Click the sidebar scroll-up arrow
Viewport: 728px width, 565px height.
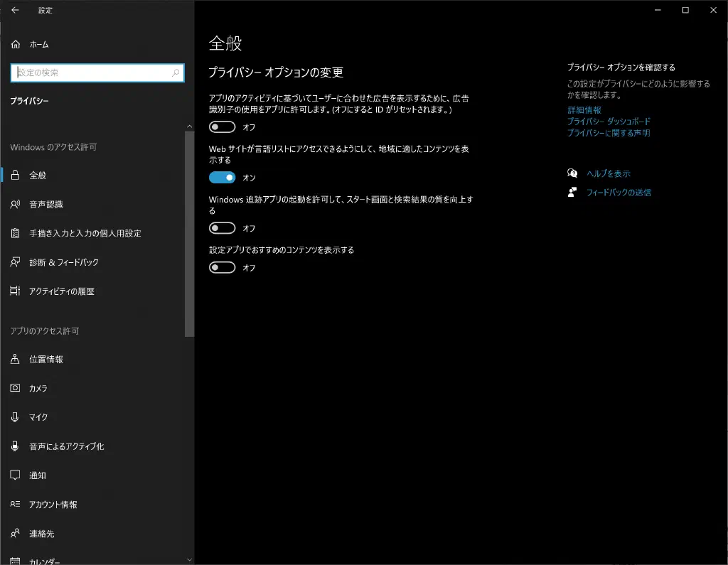click(x=189, y=126)
